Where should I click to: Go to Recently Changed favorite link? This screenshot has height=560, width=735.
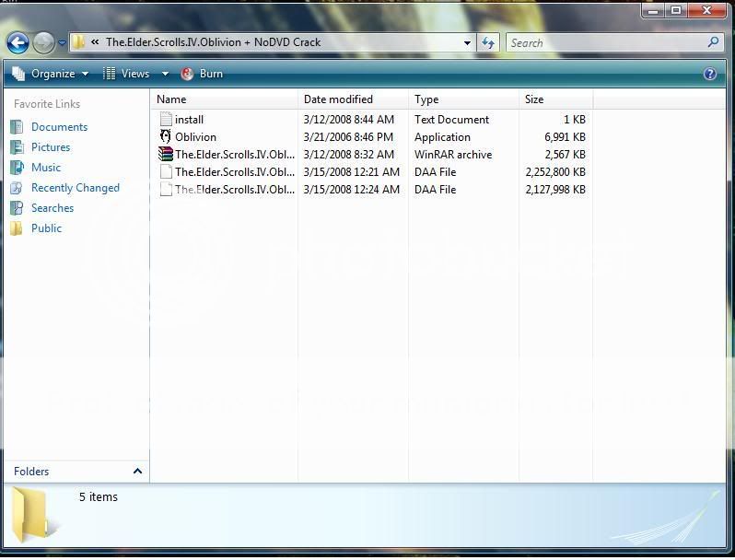[75, 188]
